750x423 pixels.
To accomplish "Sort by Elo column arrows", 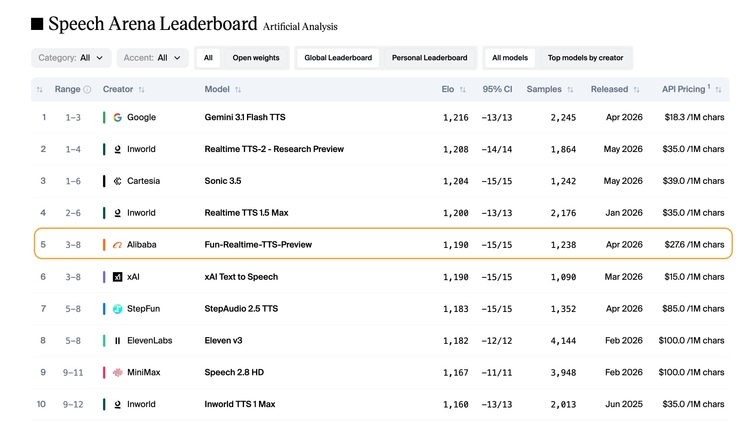I will [463, 89].
